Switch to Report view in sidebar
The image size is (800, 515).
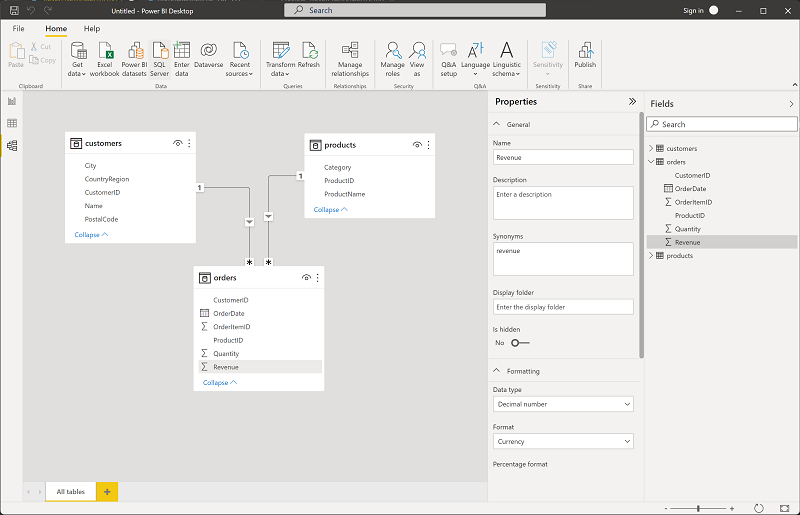12,101
